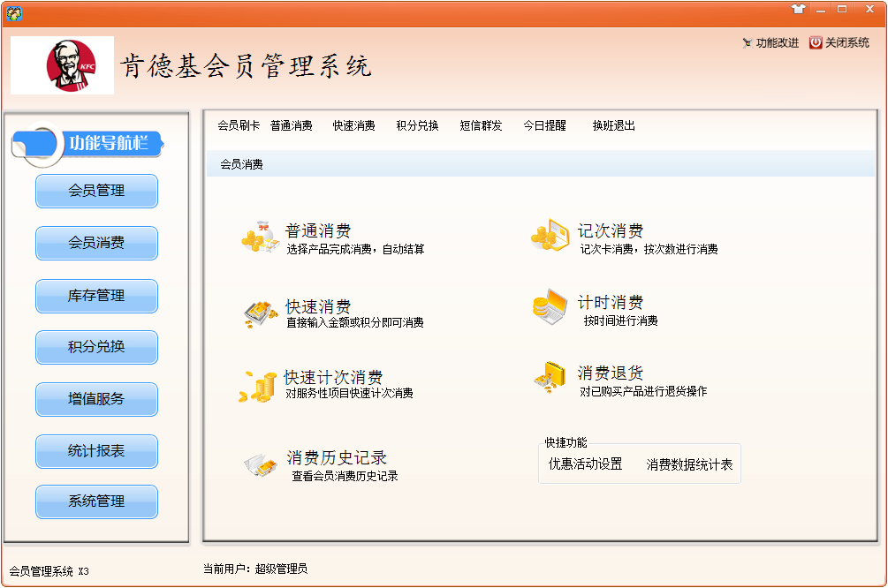Click the 计时消费 laptop coins icon
The width and height of the screenshot is (888, 588).
pos(550,306)
